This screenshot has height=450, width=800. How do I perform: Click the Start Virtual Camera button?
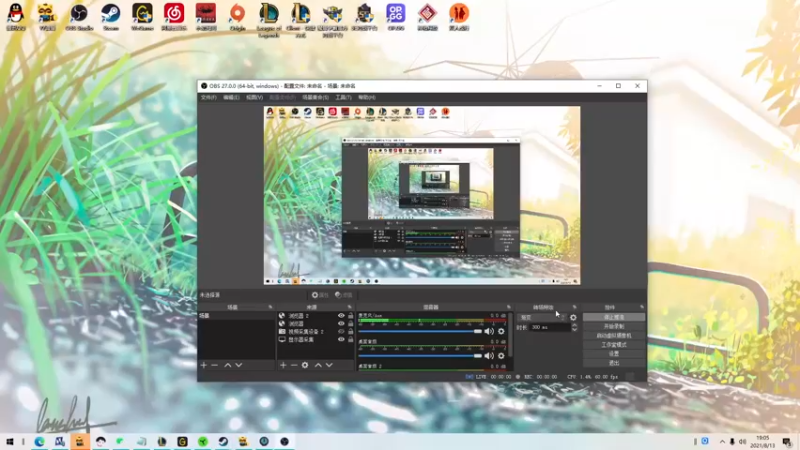click(614, 336)
